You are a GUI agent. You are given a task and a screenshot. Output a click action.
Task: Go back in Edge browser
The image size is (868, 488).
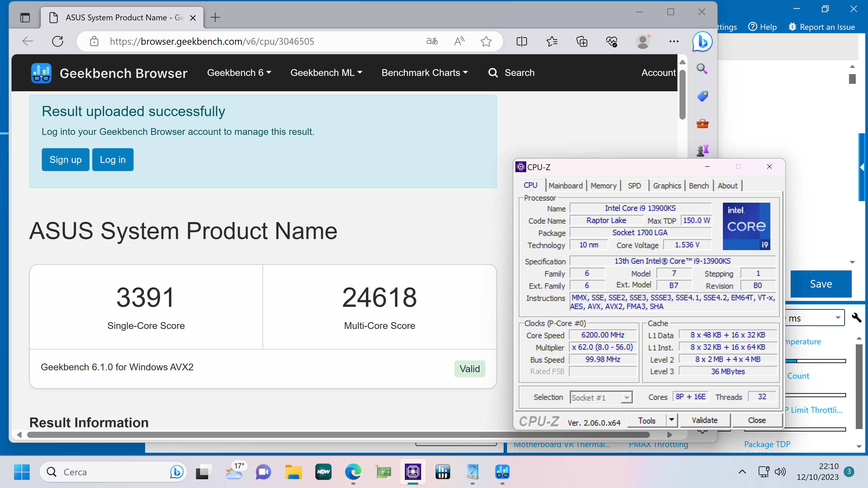[28, 41]
